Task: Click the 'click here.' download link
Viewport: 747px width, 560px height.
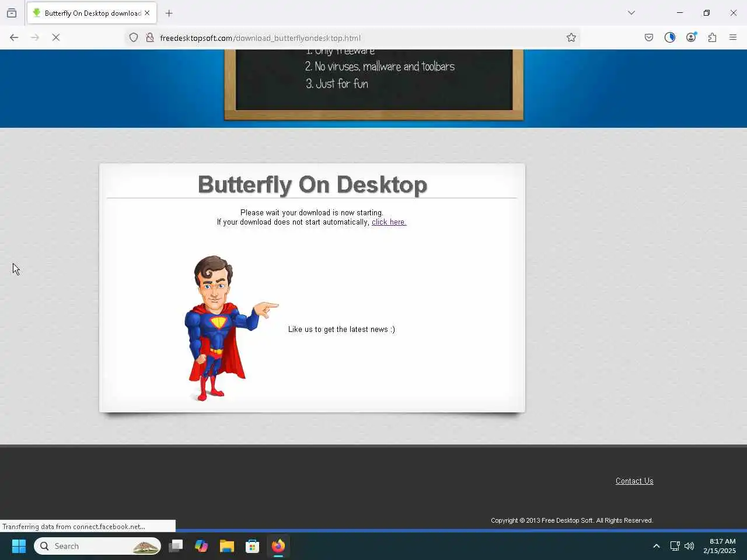Action: point(389,222)
